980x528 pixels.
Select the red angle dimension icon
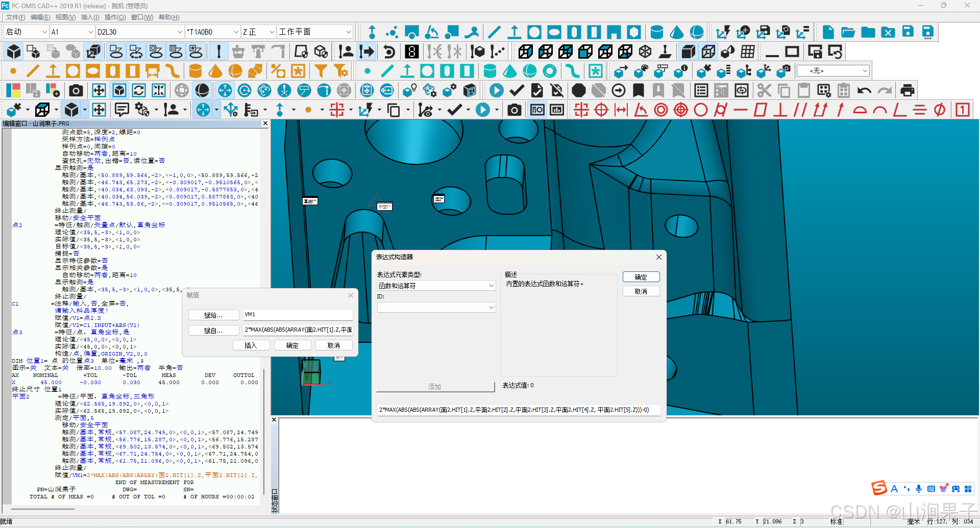click(x=641, y=110)
